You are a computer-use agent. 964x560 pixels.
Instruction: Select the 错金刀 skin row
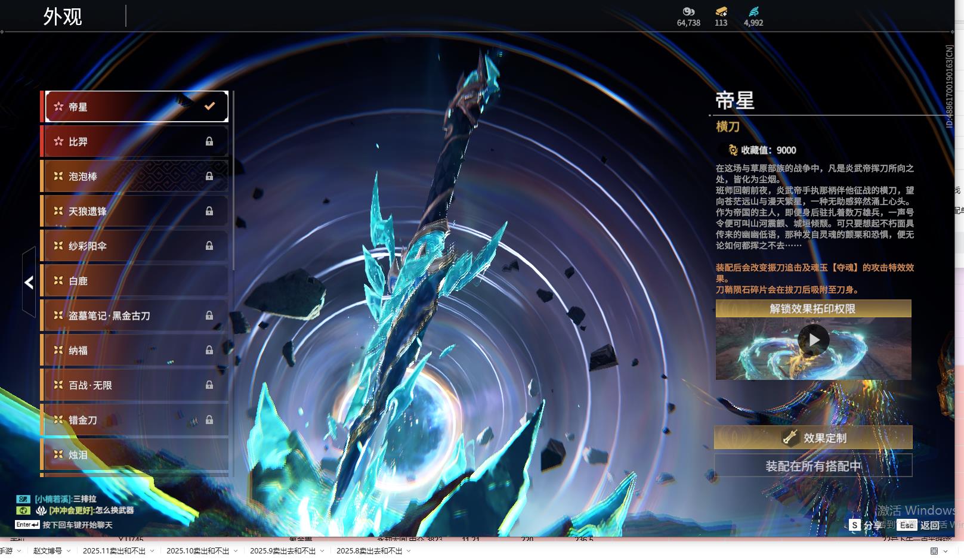[135, 420]
